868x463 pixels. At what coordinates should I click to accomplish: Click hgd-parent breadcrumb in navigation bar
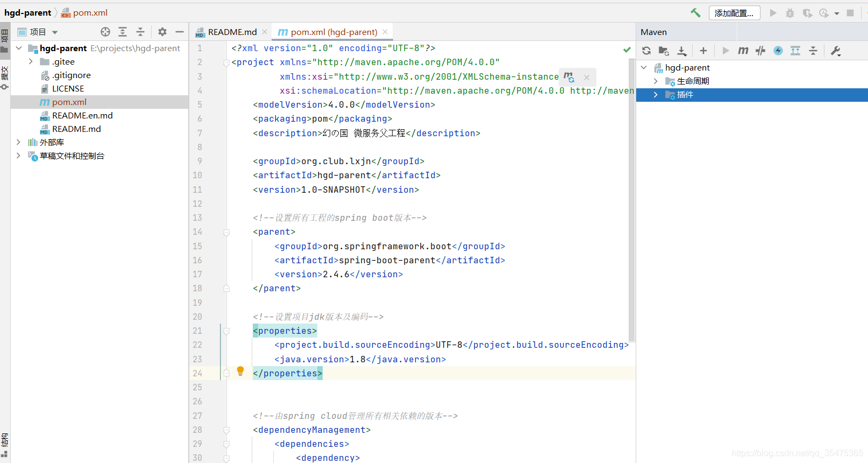[x=28, y=12]
